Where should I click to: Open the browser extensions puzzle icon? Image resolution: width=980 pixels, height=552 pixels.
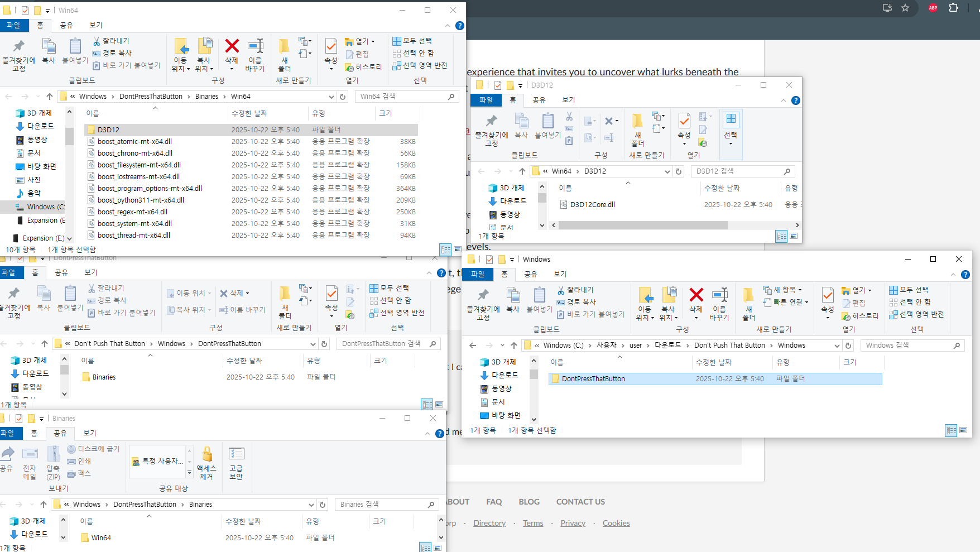point(954,8)
